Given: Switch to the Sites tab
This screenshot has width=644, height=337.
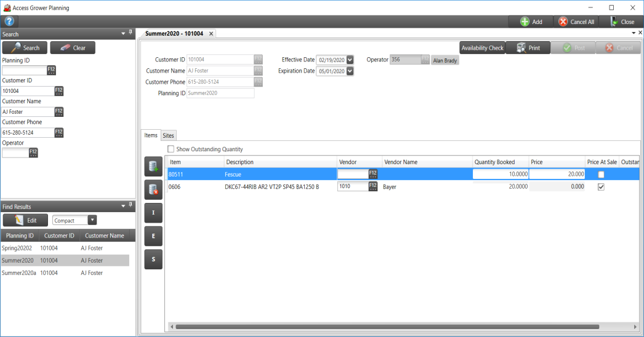Looking at the screenshot, I should 168,135.
